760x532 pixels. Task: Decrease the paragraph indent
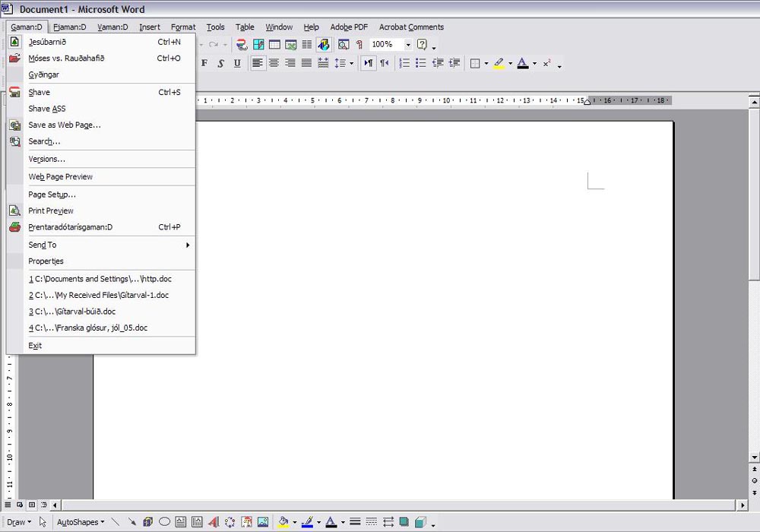click(x=438, y=63)
